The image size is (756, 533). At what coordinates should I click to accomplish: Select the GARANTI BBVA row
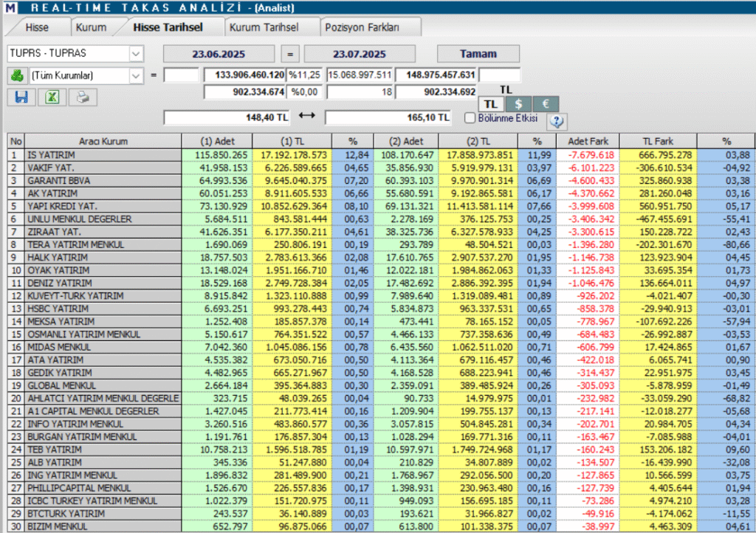coord(381,181)
